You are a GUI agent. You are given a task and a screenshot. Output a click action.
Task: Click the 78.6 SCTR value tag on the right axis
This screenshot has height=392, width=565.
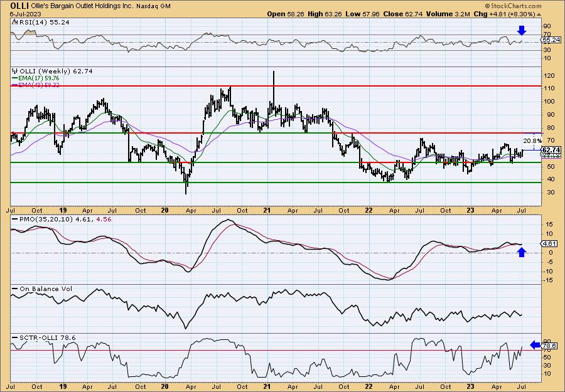coord(550,346)
